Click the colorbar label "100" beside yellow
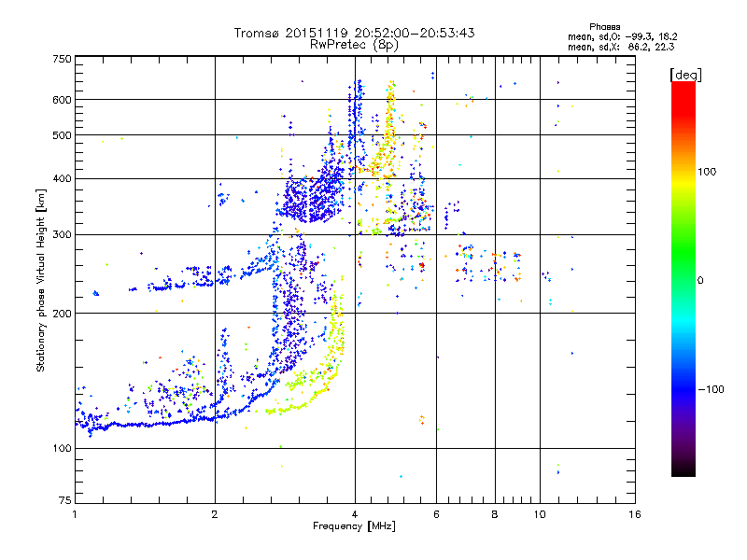 coord(707,172)
